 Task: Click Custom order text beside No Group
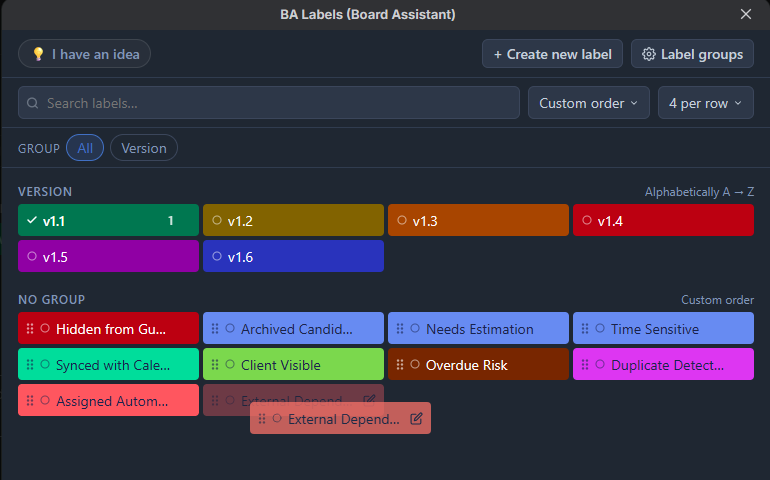point(717,300)
